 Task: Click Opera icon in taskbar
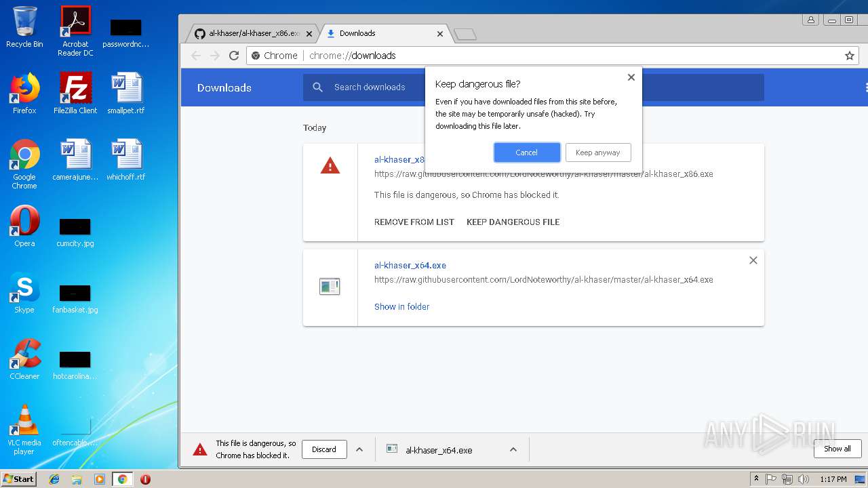pos(145,479)
